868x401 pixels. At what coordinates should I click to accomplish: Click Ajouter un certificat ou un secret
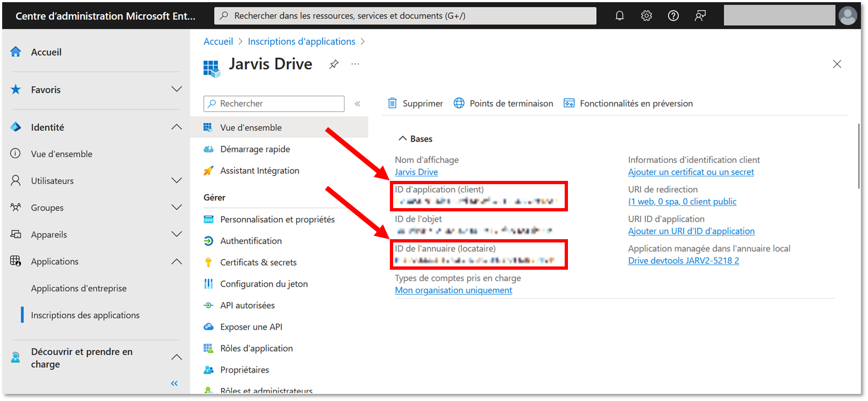coord(691,172)
